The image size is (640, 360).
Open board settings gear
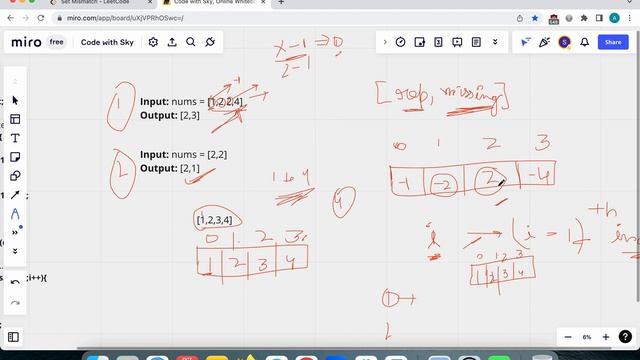[153, 42]
